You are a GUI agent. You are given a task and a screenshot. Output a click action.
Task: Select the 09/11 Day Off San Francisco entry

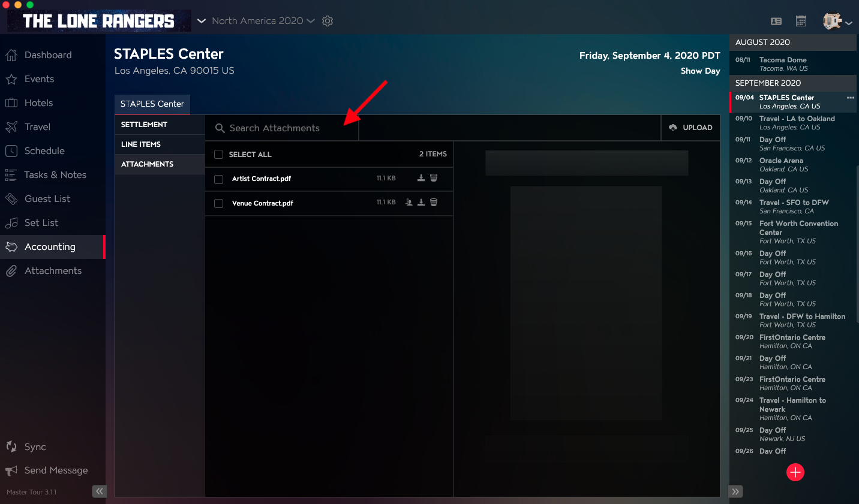[793, 144]
